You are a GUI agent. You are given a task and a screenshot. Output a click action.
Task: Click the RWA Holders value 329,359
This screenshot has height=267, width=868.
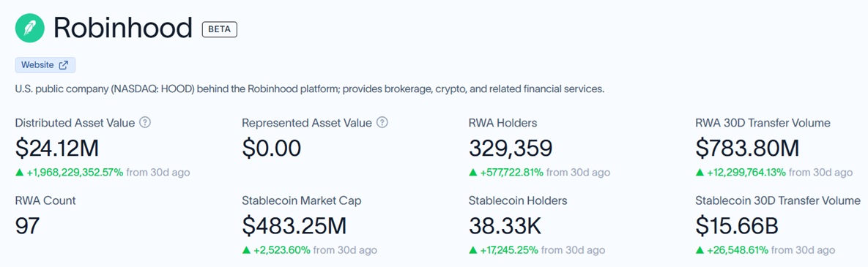click(511, 148)
